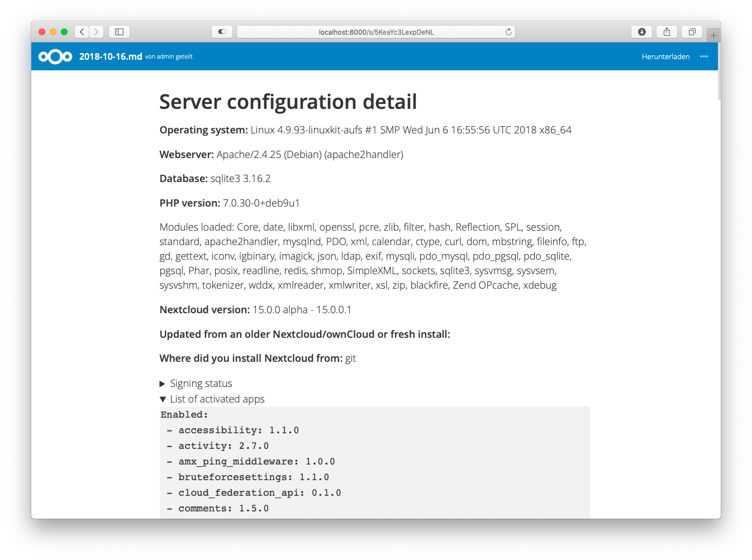The image size is (752, 560).
Task: Click 'Where did you install Nextcloud from' line
Action: (258, 358)
